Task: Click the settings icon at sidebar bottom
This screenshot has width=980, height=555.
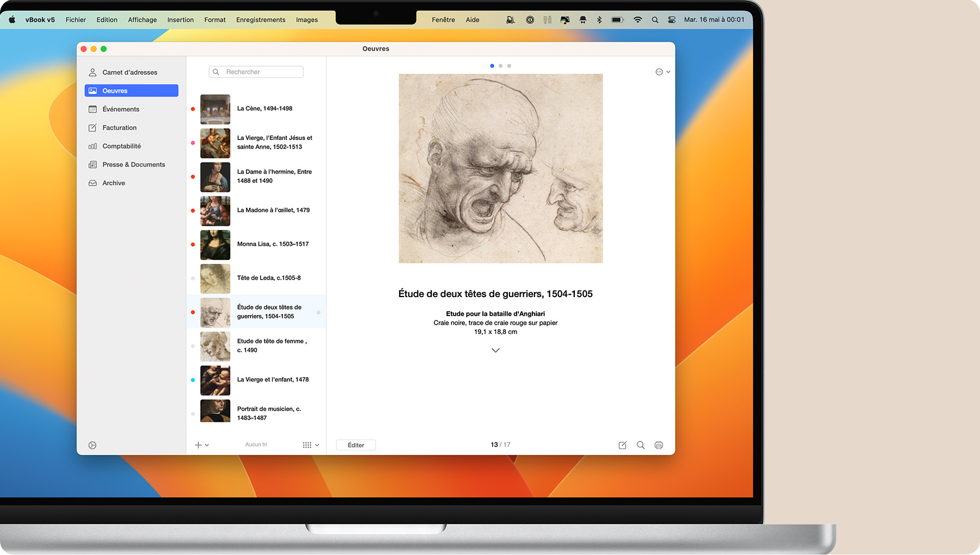Action: click(93, 446)
